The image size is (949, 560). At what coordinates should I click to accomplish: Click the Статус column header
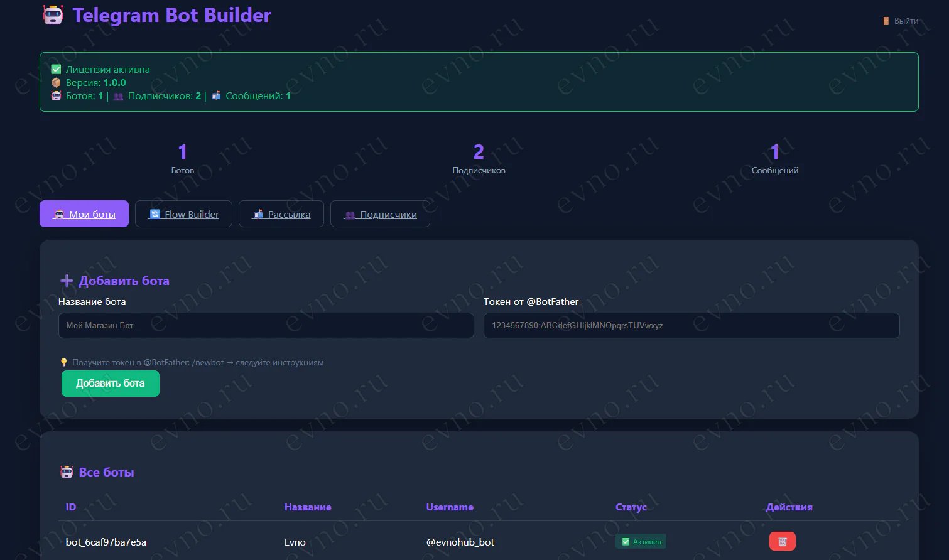631,507
